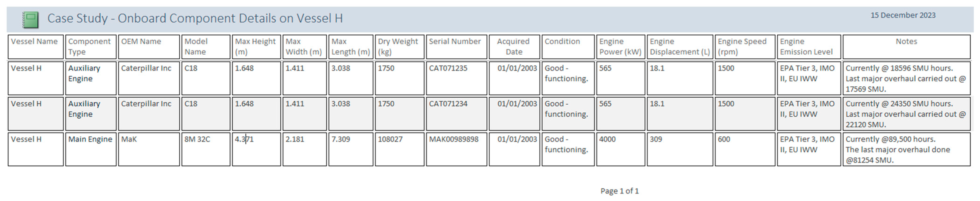980x201 pixels.
Task: Click the Page 1 of 1 footer
Action: (619, 191)
